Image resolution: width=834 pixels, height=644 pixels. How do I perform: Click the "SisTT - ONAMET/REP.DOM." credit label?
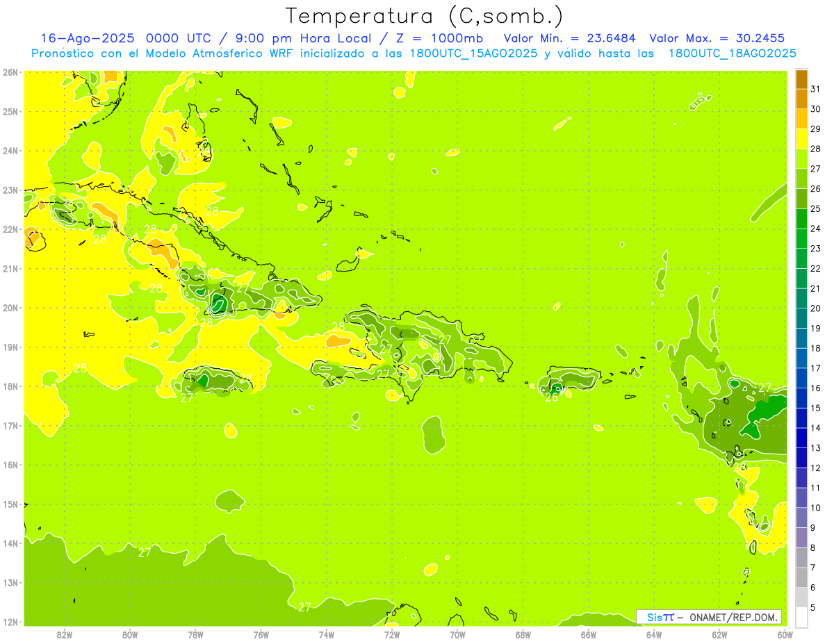tap(709, 617)
